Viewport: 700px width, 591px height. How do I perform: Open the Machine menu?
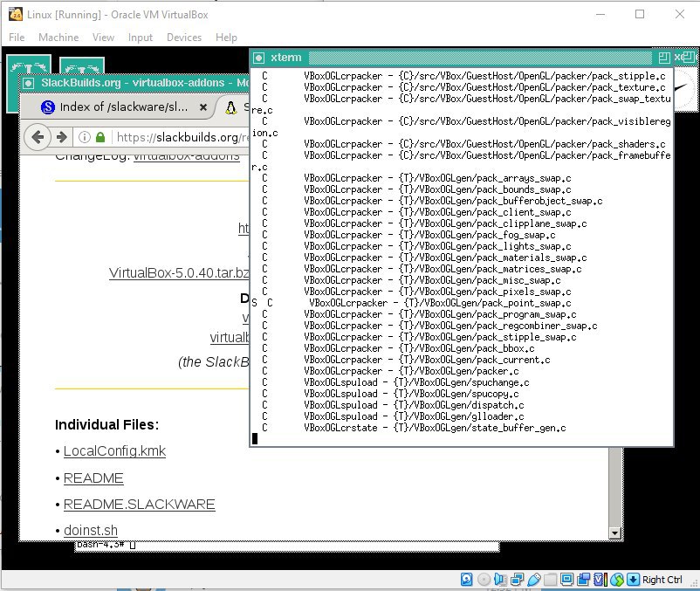(58, 38)
